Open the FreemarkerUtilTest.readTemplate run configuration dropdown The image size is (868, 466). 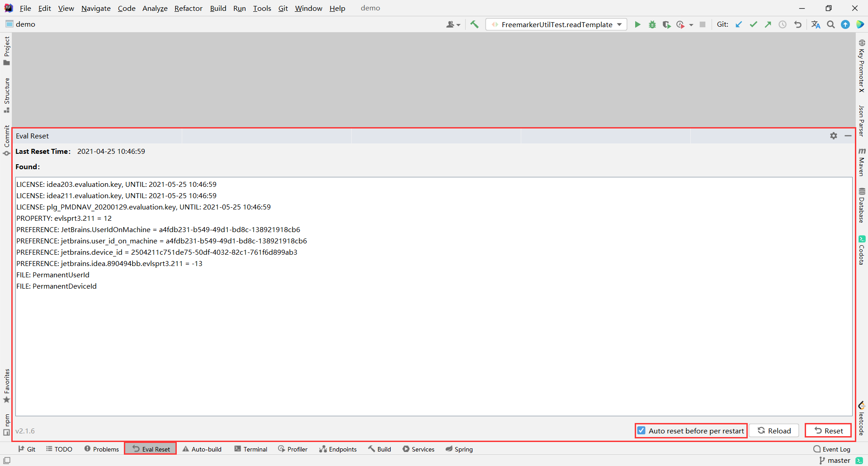(557, 24)
